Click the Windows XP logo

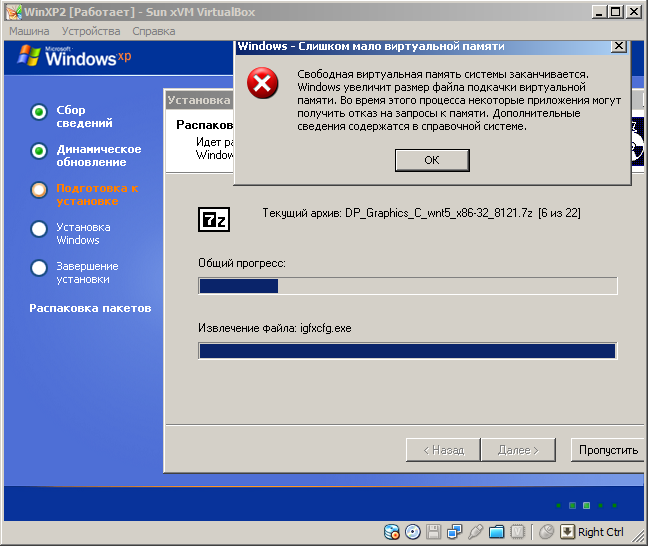tap(74, 57)
